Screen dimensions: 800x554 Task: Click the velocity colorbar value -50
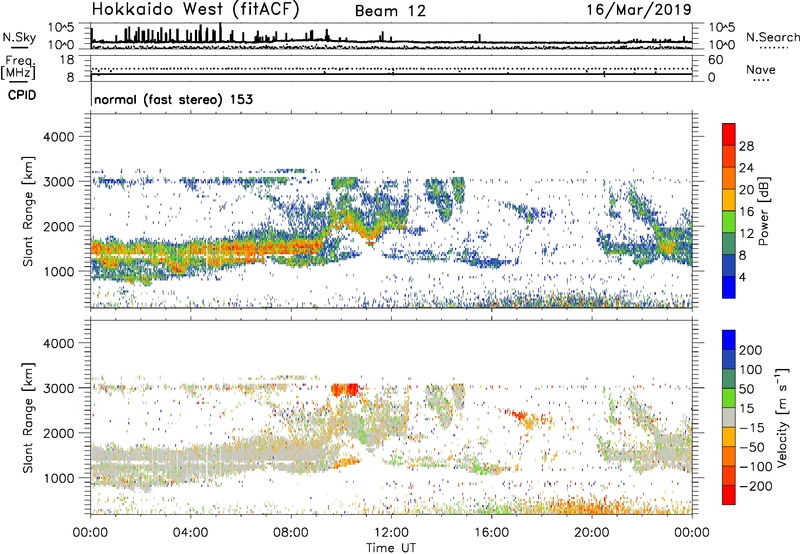[x=752, y=447]
